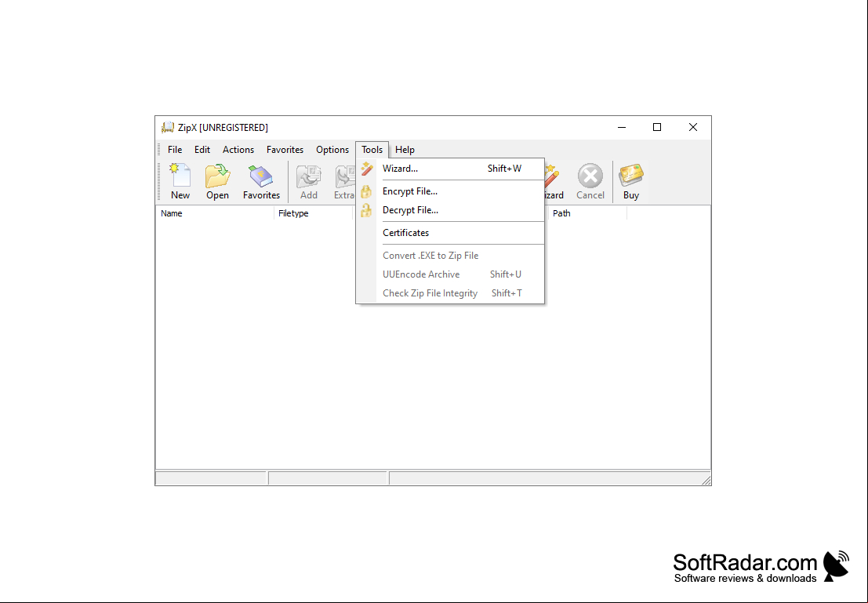Click the Buy credit card icon
Image resolution: width=868 pixels, height=603 pixels.
631,175
